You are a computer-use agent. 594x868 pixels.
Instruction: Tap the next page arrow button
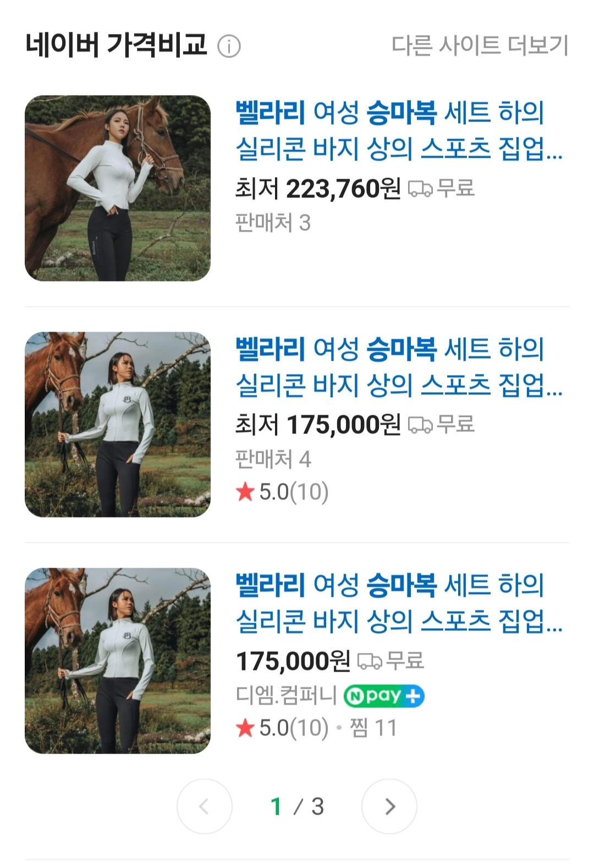389,806
